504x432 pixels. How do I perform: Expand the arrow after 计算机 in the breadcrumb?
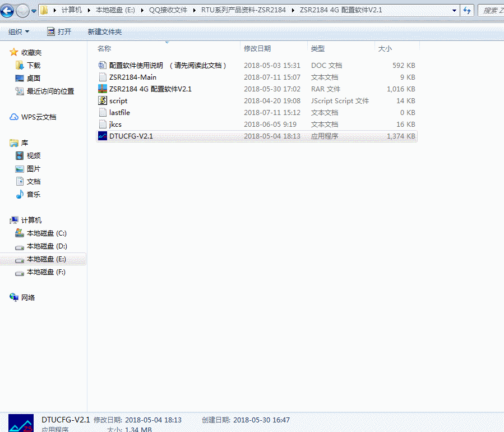tap(89, 10)
